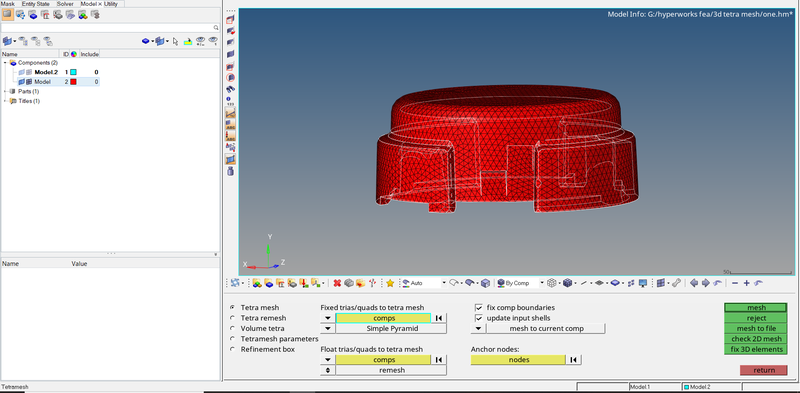Click the minus zoom out icon

pyautogui.click(x=735, y=283)
